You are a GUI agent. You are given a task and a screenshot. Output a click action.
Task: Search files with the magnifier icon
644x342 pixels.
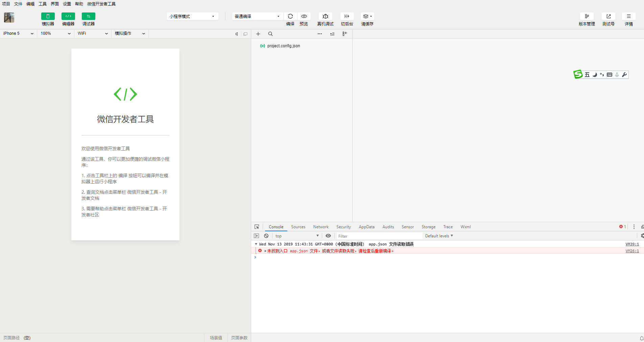pos(270,34)
